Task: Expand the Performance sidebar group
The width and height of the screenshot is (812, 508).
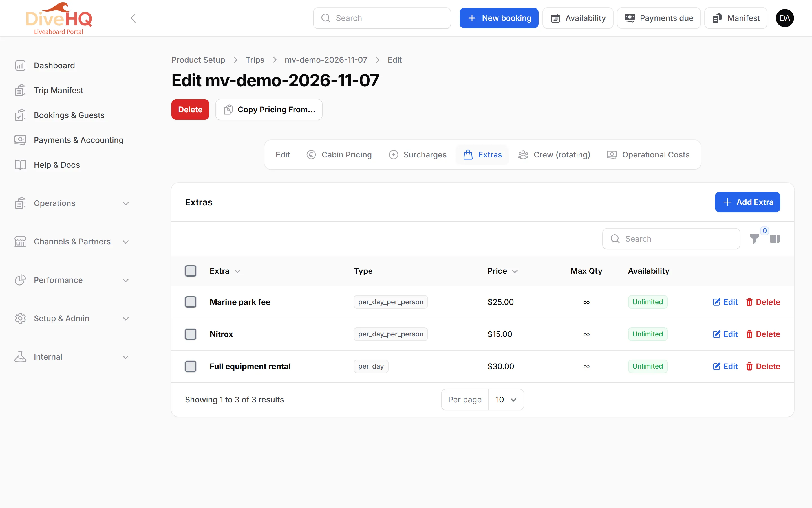Action: click(x=71, y=280)
